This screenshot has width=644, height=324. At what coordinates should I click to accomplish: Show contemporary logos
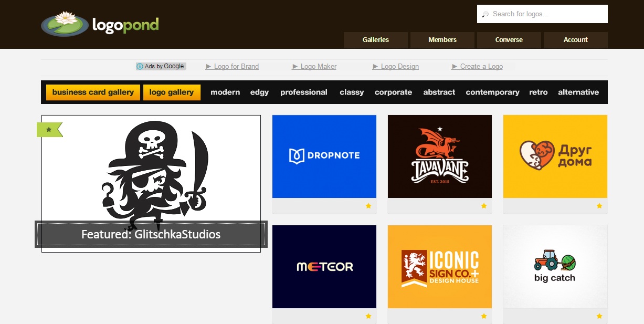coord(492,92)
